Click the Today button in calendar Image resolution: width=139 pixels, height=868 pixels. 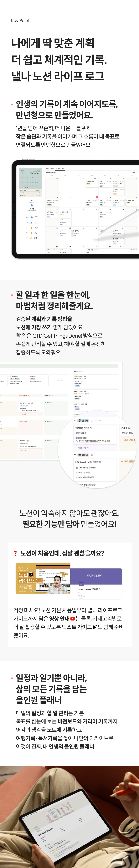133,173
